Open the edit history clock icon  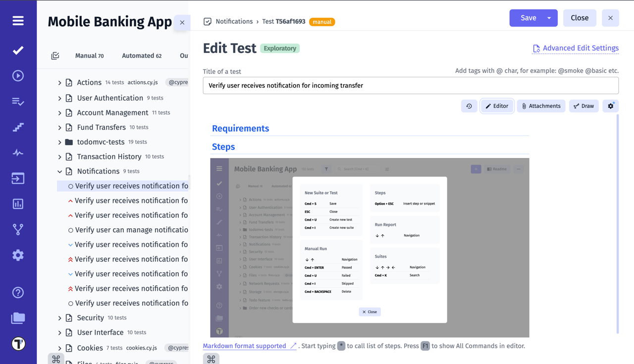click(x=469, y=105)
